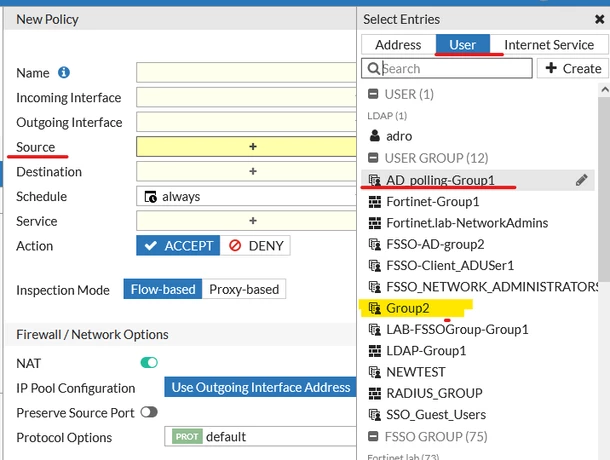Click the plus icon in the Destination field

[253, 171]
